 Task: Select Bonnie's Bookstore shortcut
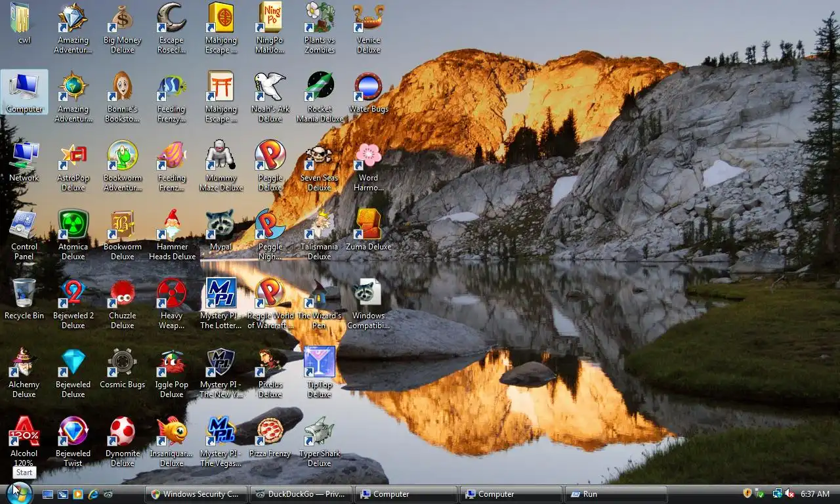pos(123,97)
